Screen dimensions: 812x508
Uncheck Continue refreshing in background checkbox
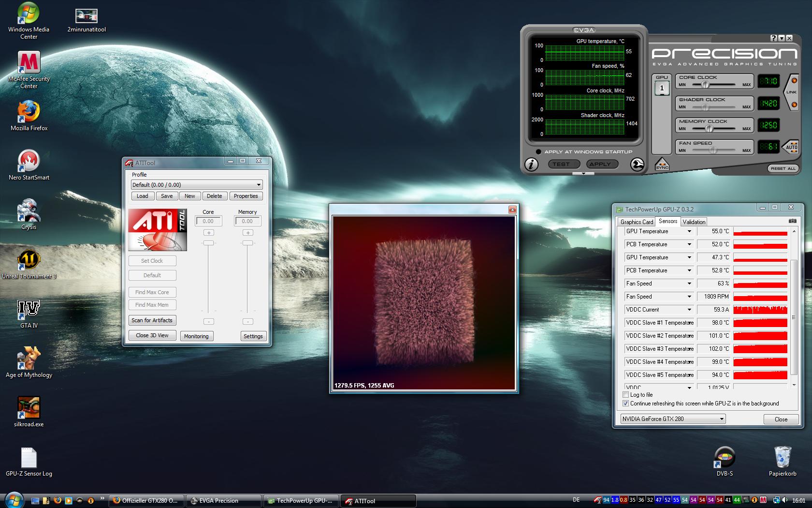[x=626, y=403]
